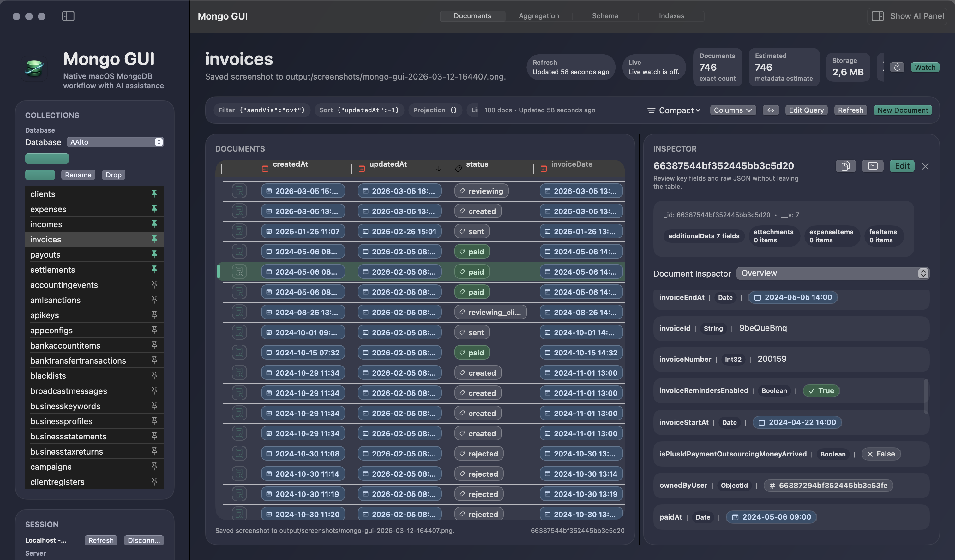Open the Document Inspector Overview dropdown
The height and width of the screenshot is (560, 955).
[832, 273]
